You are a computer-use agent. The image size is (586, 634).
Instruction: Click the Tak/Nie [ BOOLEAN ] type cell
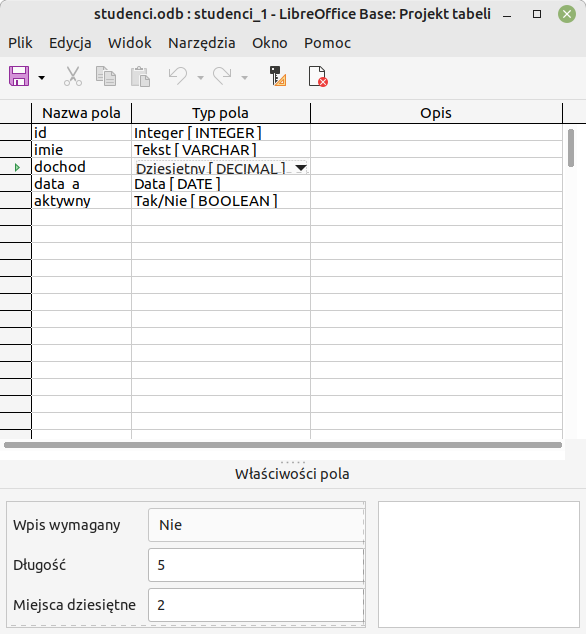click(x=221, y=201)
